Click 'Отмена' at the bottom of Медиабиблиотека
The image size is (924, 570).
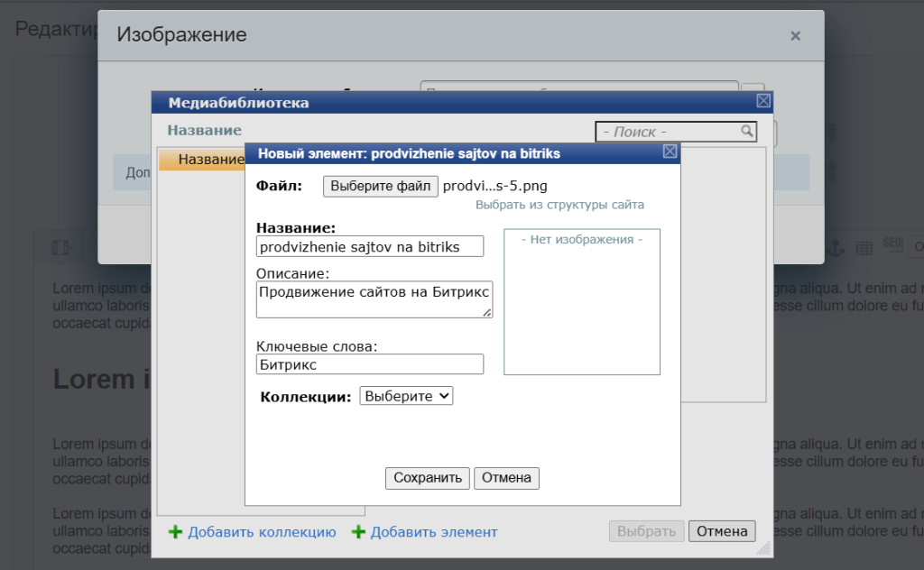722,531
